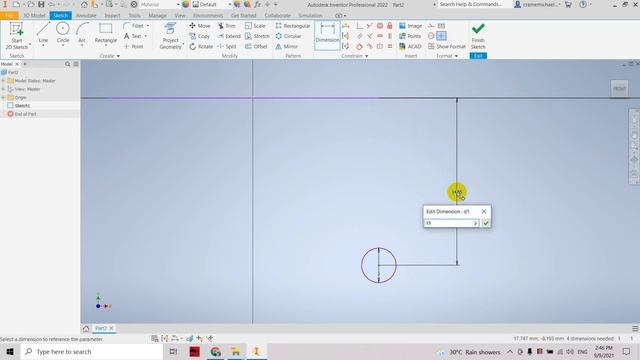Click the Project Geometry tool

click(x=170, y=36)
